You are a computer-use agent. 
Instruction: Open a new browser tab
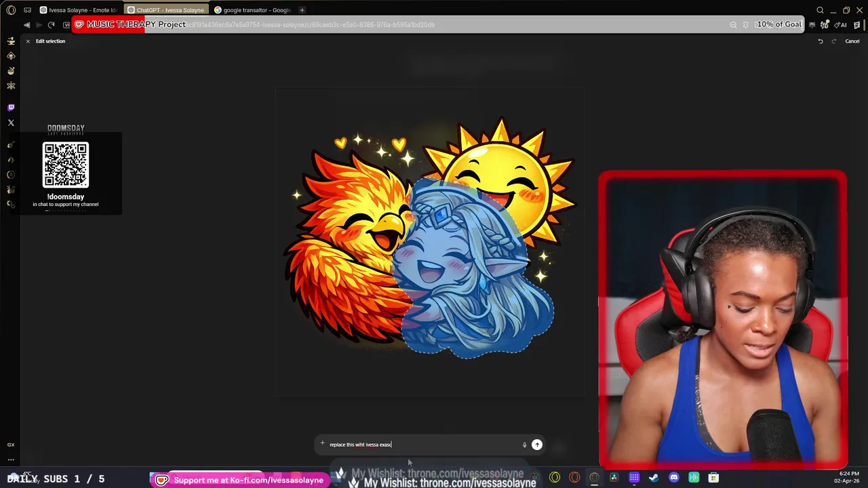point(302,10)
